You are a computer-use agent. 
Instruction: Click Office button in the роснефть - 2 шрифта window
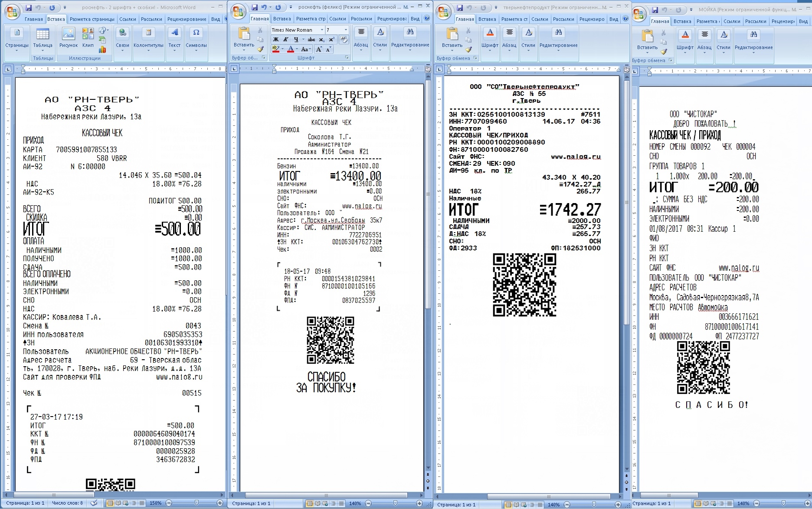[12, 12]
